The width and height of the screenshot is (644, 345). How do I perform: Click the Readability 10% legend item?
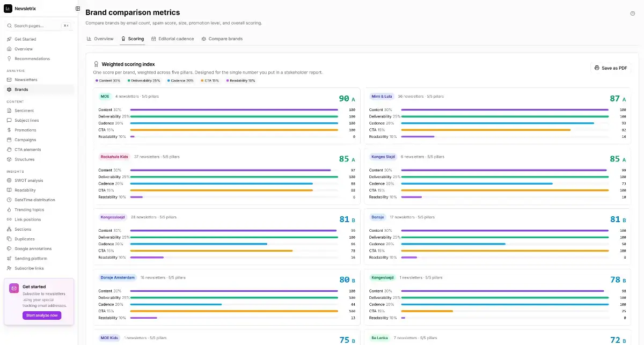pos(241,80)
